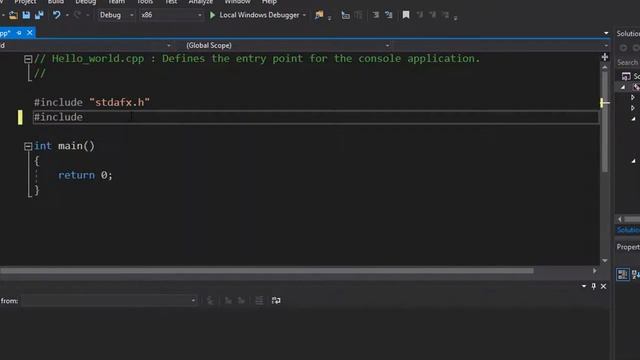Image resolution: width=640 pixels, height=360 pixels.
Task: Open the project scope dropdown left of Global Scope
Action: click(x=86, y=45)
